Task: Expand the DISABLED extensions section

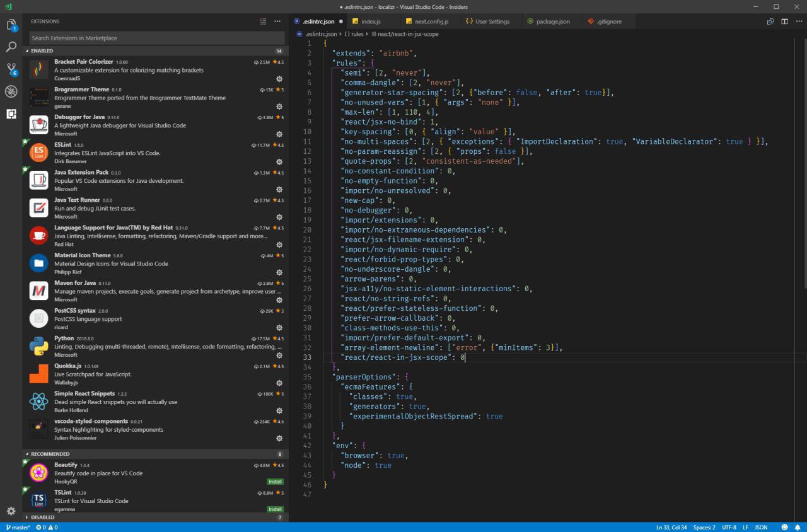Action: [155, 518]
